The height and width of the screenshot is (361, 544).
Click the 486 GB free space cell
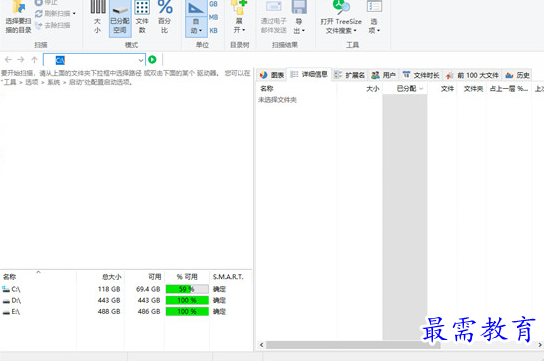point(149,312)
